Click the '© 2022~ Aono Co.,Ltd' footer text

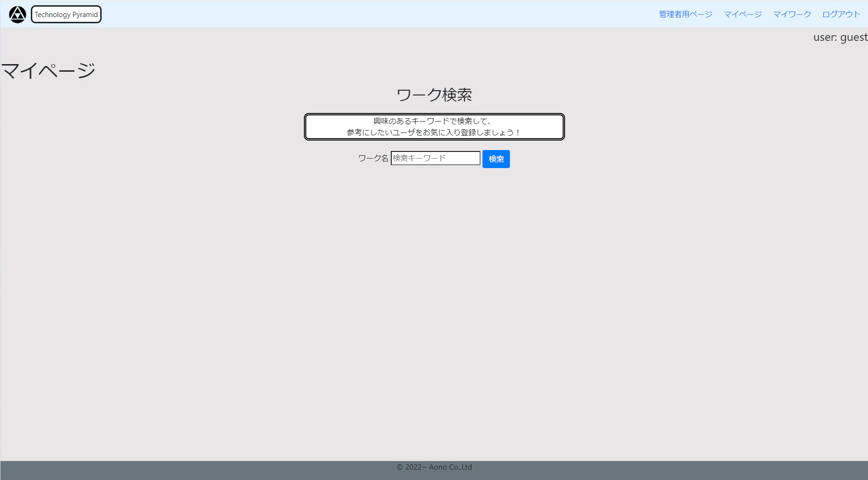[x=434, y=467]
